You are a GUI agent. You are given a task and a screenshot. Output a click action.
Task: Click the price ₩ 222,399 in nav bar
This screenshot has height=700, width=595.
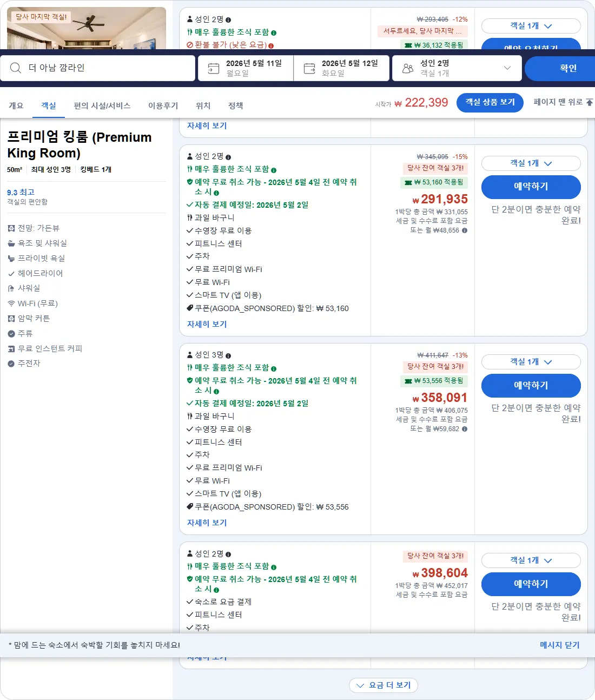421,102
